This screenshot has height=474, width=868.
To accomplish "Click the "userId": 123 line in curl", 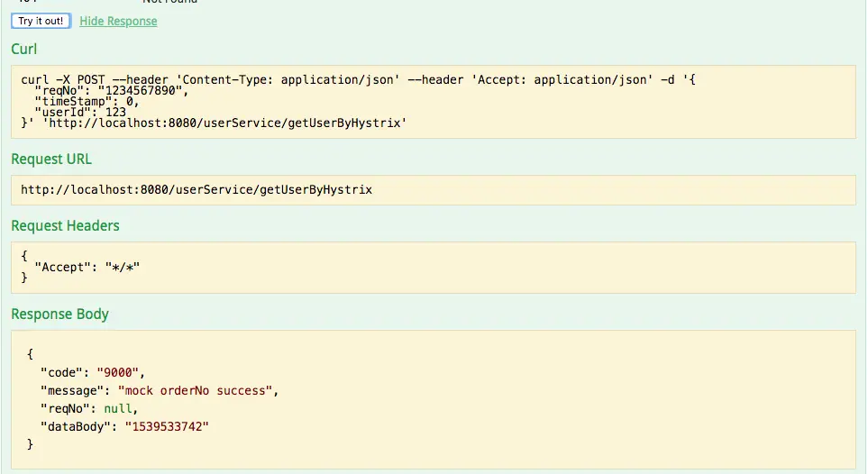I will (x=81, y=113).
